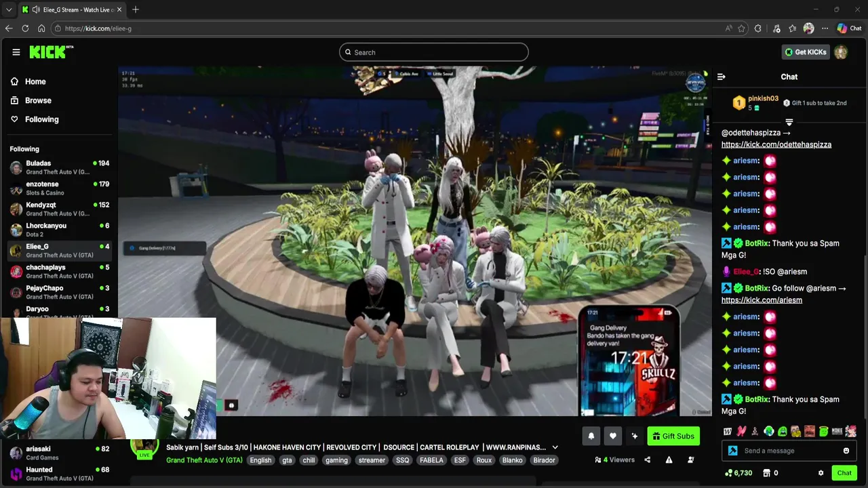Viewport: 868px width, 488px height.
Task: Open a new browser tab
Action: click(136, 9)
